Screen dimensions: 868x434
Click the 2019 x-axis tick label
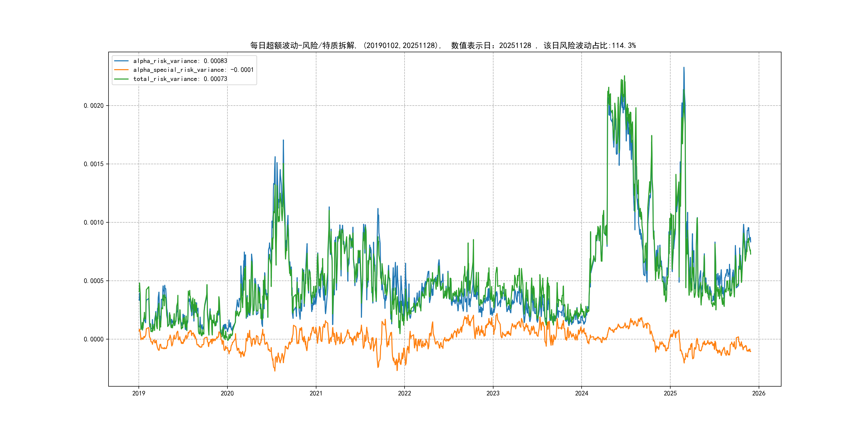point(139,393)
